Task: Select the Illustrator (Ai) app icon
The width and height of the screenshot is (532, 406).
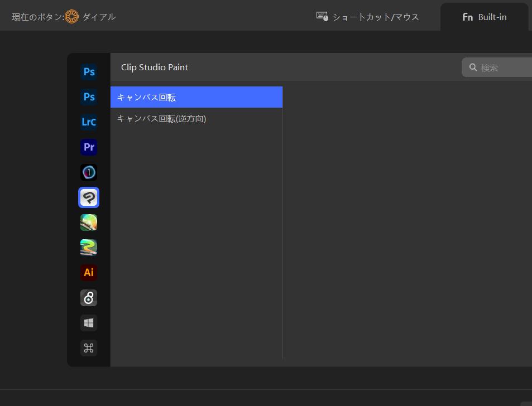Action: pyautogui.click(x=89, y=273)
